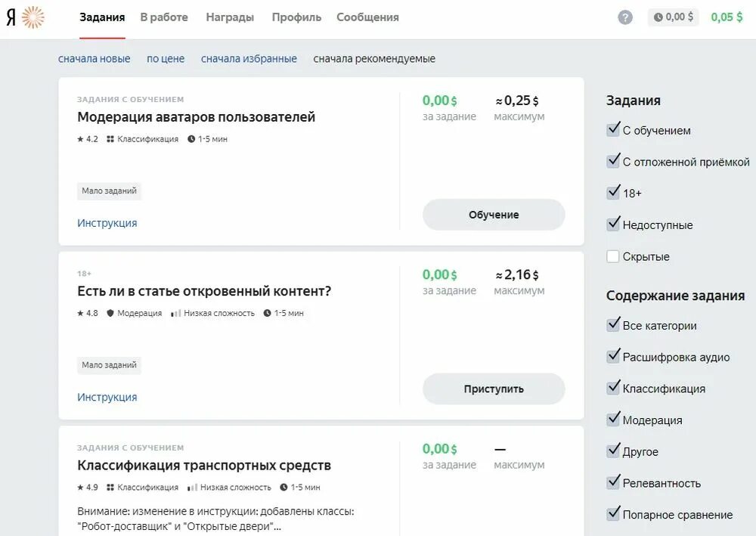Image resolution: width=756 pixels, height=536 pixels.
Task: Sort by сначала новые
Action: [x=94, y=59]
